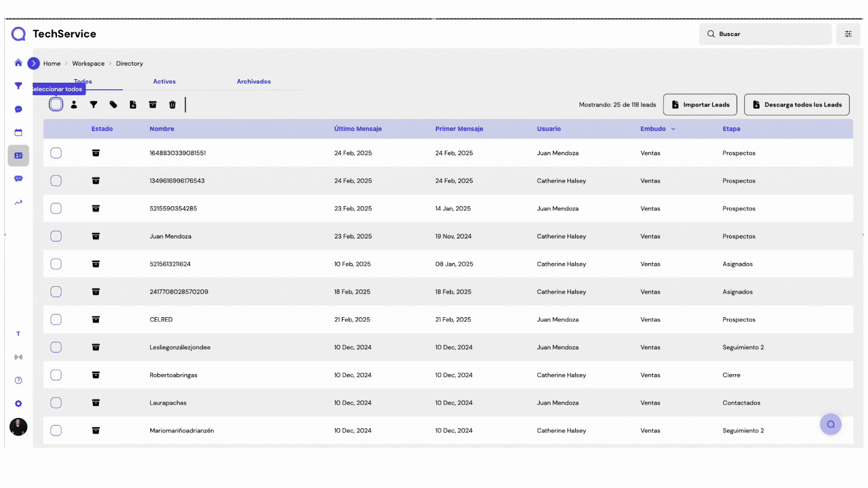Open the calendar icon in left sidebar
The height and width of the screenshot is (488, 868).
pos(18,132)
